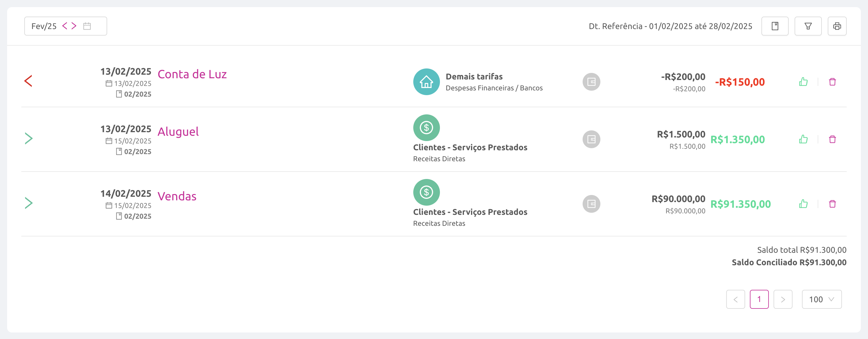This screenshot has height=339, width=868.
Task: Select page 1 in pagination
Action: [759, 299]
